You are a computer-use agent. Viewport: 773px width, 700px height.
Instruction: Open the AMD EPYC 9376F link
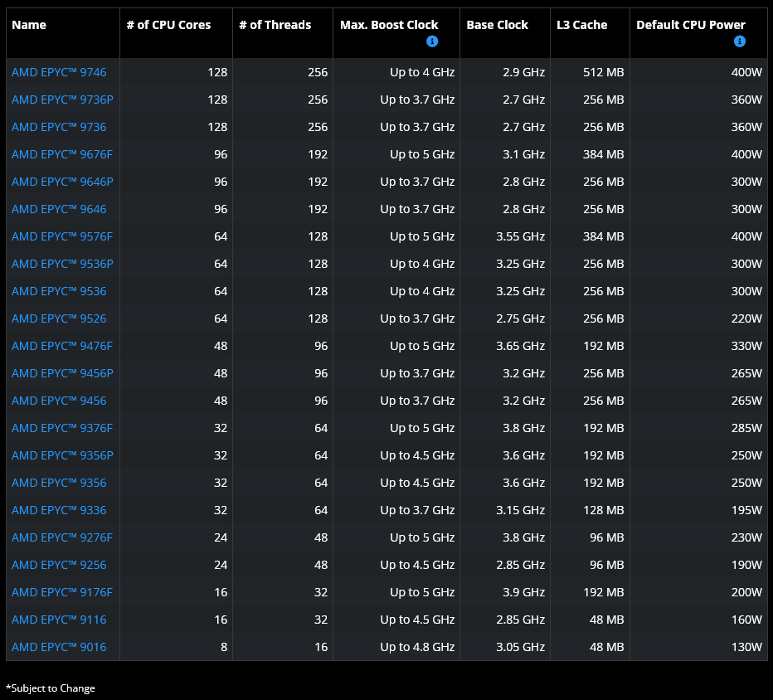coord(61,428)
